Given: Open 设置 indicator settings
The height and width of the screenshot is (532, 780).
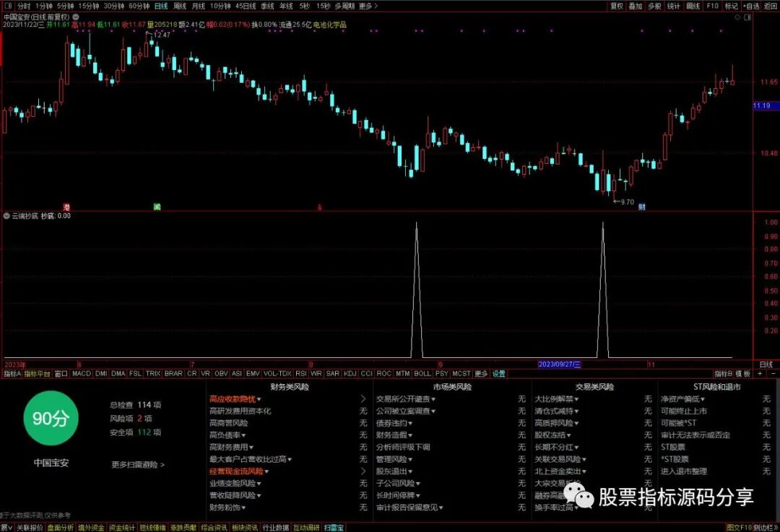Looking at the screenshot, I should pyautogui.click(x=499, y=373).
